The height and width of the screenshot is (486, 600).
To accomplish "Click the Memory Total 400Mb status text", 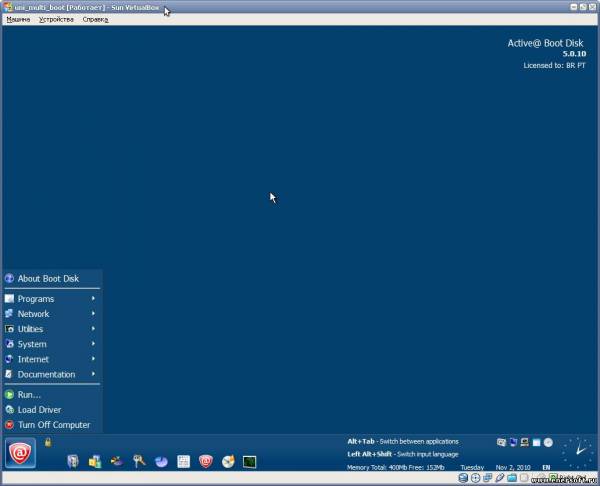I will [x=396, y=467].
